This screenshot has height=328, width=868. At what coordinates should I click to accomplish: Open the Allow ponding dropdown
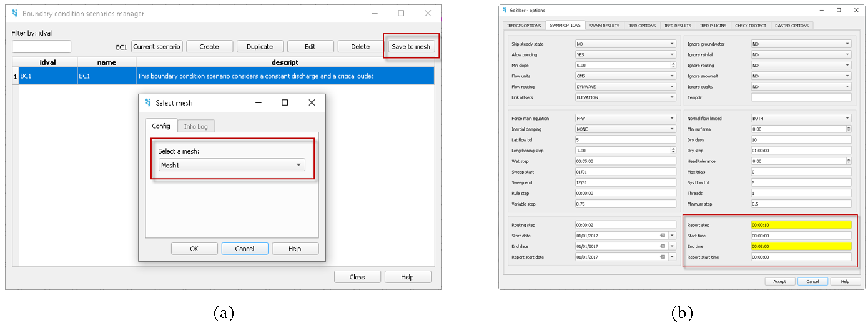click(672, 54)
